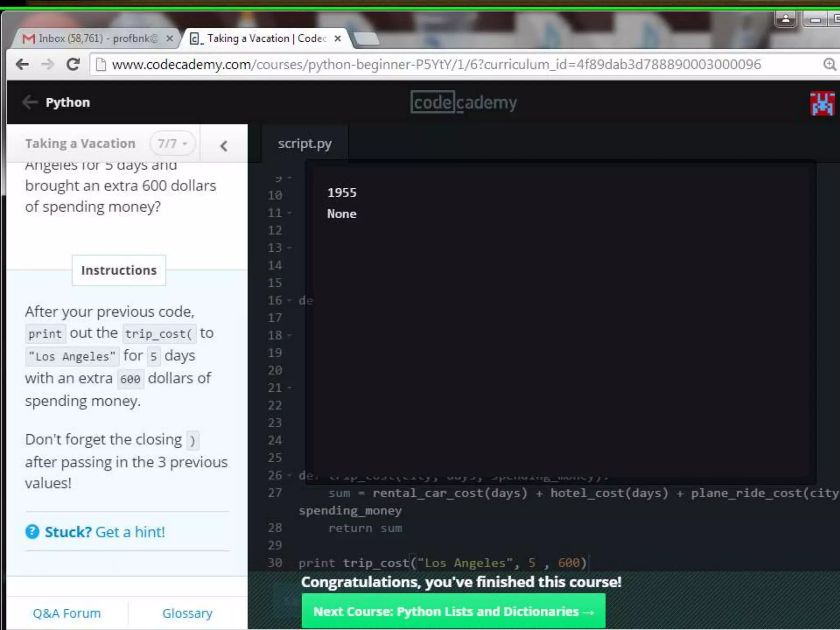
Task: Open a new browser tab
Action: (x=366, y=39)
